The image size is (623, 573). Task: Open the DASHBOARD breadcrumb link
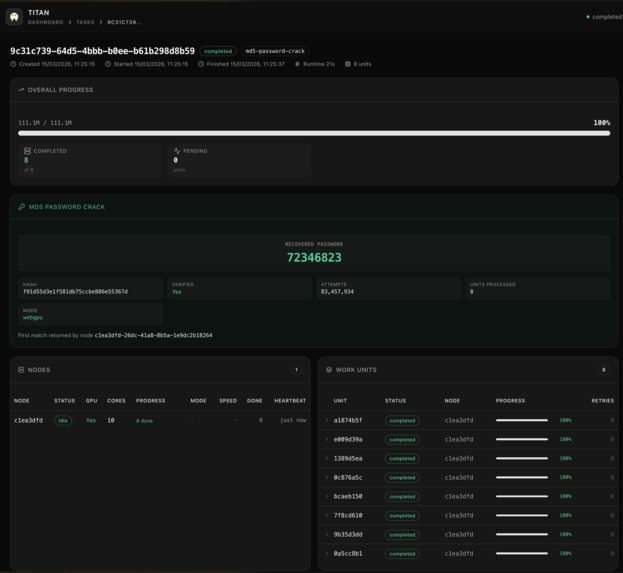[x=45, y=22]
